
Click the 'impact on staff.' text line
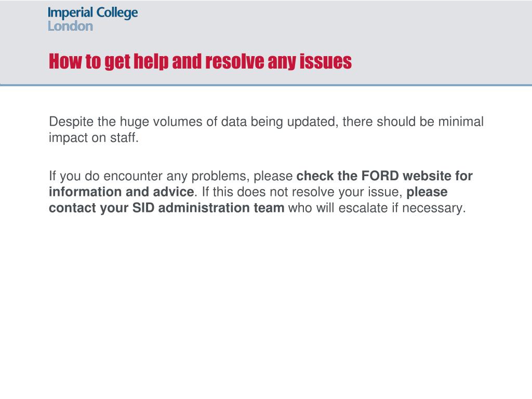tap(94, 138)
